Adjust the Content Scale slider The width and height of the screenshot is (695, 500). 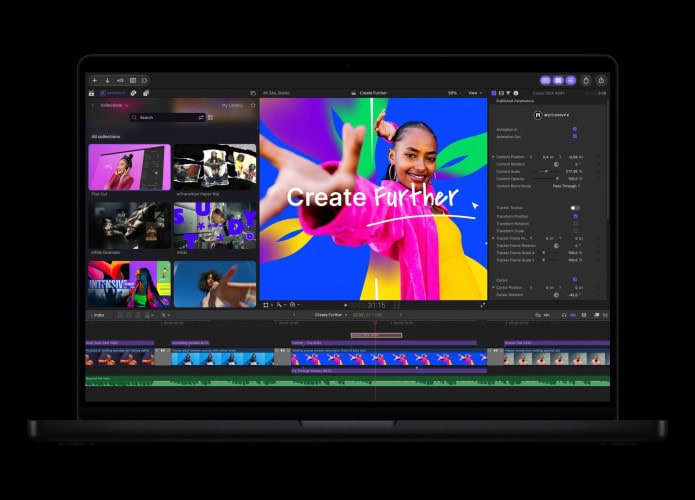(x=546, y=171)
